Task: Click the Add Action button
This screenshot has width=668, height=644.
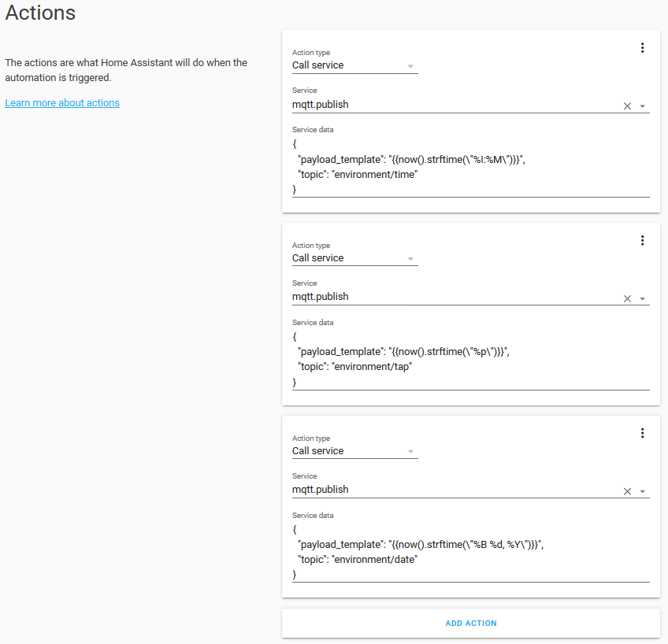Action: pos(471,624)
